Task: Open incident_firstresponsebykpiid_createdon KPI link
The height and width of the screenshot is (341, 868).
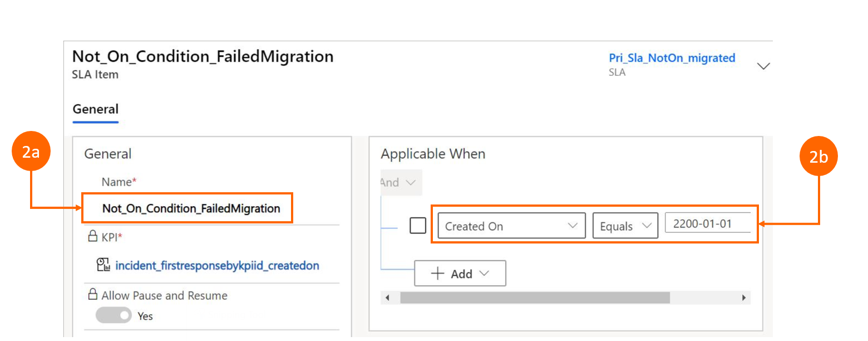Action: click(x=217, y=266)
